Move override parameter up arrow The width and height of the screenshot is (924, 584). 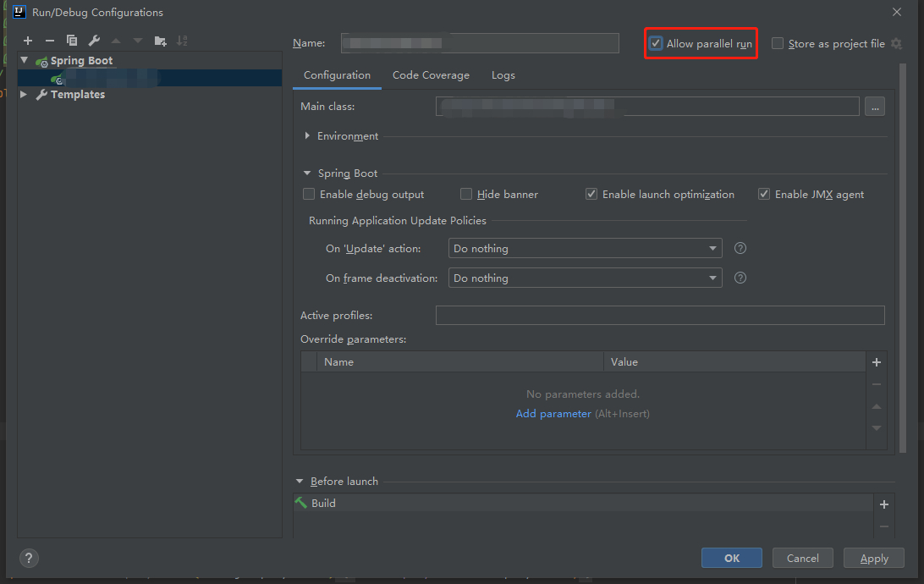coord(877,406)
